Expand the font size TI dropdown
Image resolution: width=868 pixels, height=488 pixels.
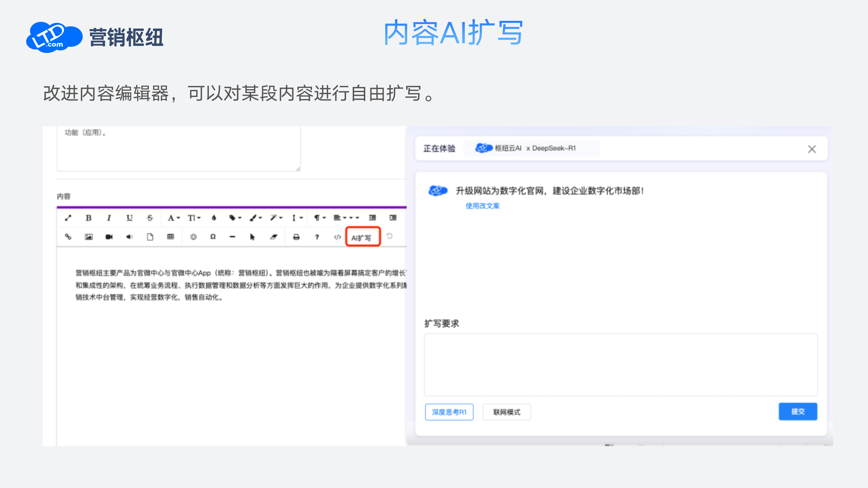click(x=194, y=218)
